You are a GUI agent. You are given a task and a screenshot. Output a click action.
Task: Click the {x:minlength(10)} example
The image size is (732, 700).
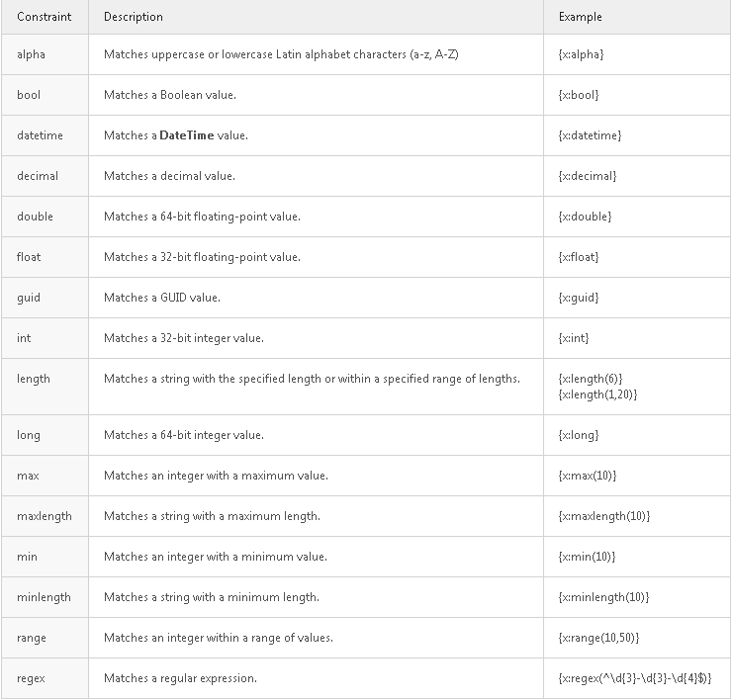pos(603,597)
